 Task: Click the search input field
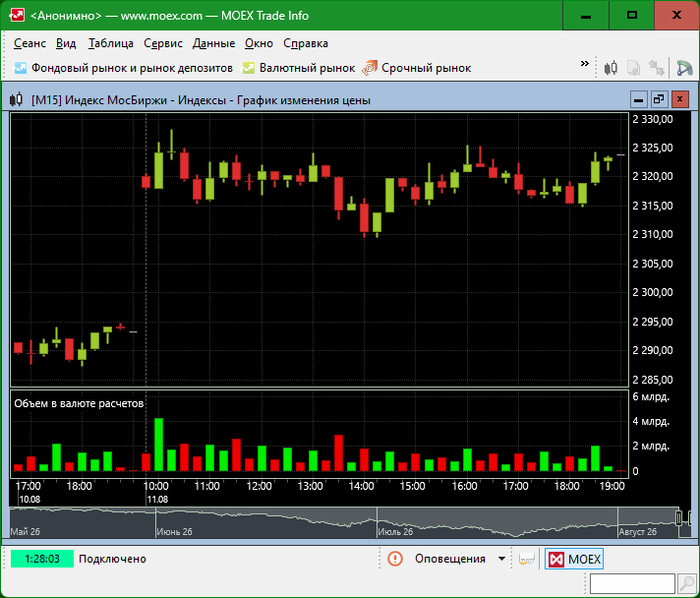click(x=632, y=583)
